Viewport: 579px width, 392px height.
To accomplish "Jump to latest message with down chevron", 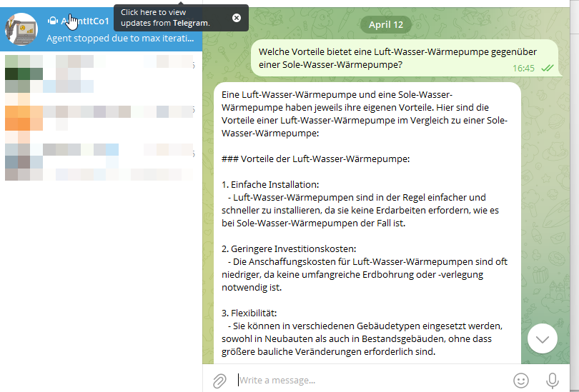I will [x=542, y=338].
